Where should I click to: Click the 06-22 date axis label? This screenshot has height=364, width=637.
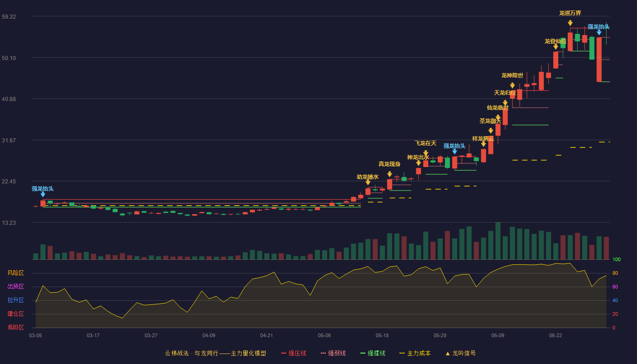coord(556,335)
